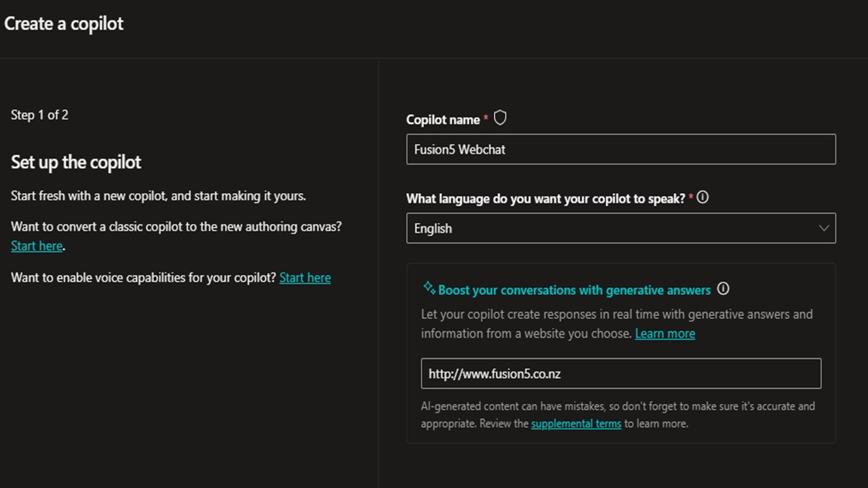The image size is (868, 488).
Task: Click the Create a copilot page title
Action: [64, 24]
